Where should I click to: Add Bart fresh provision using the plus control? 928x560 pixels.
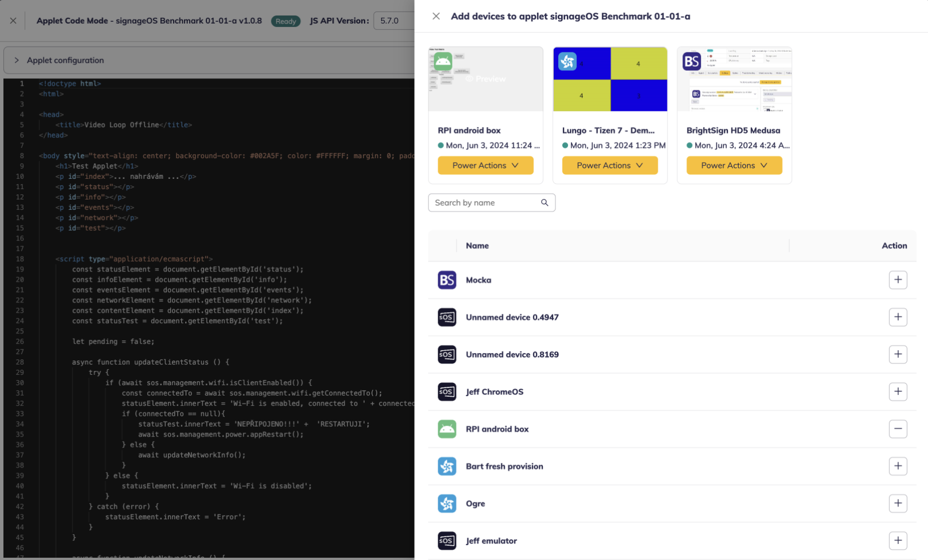pos(898,466)
